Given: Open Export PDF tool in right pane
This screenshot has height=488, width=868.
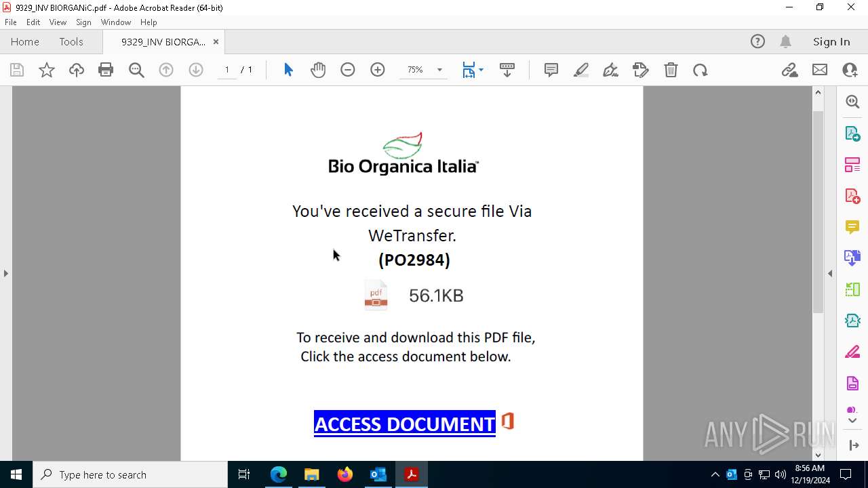Looking at the screenshot, I should tap(852, 133).
